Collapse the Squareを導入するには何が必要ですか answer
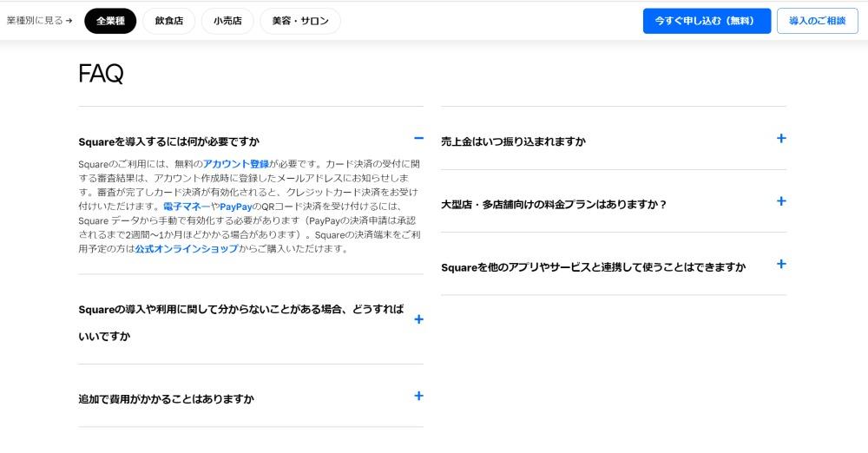This screenshot has height=453, width=868. [418, 138]
